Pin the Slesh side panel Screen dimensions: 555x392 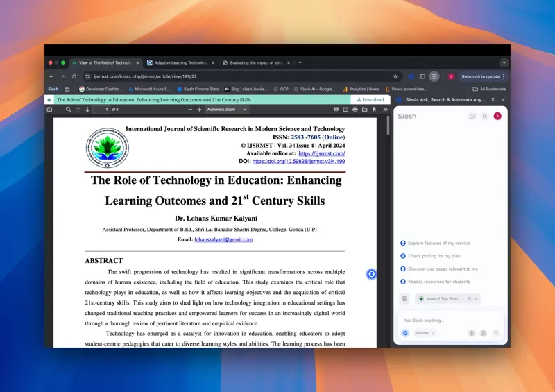493,100
